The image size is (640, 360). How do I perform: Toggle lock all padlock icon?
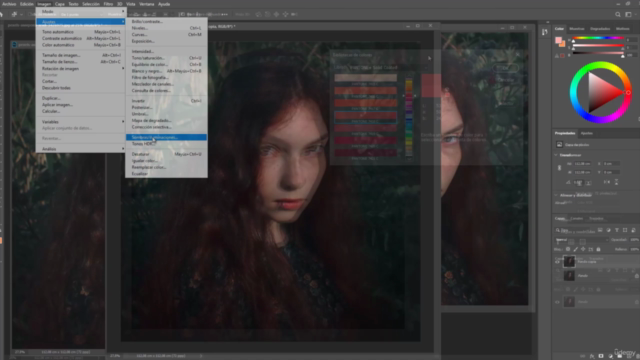[x=598, y=249]
